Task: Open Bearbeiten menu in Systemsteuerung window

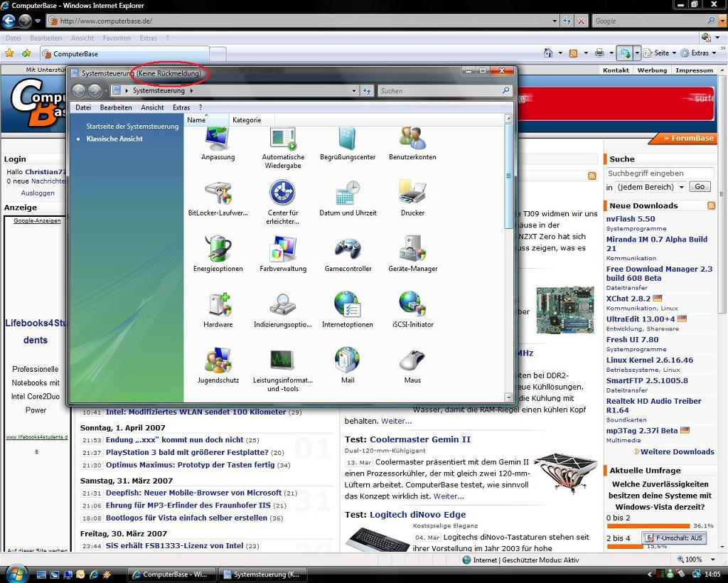Action: point(116,107)
